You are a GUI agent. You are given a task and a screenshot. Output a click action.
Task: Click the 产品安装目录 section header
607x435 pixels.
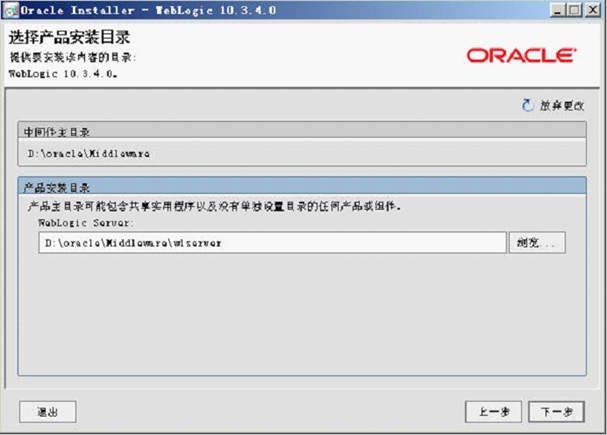pyautogui.click(x=302, y=186)
